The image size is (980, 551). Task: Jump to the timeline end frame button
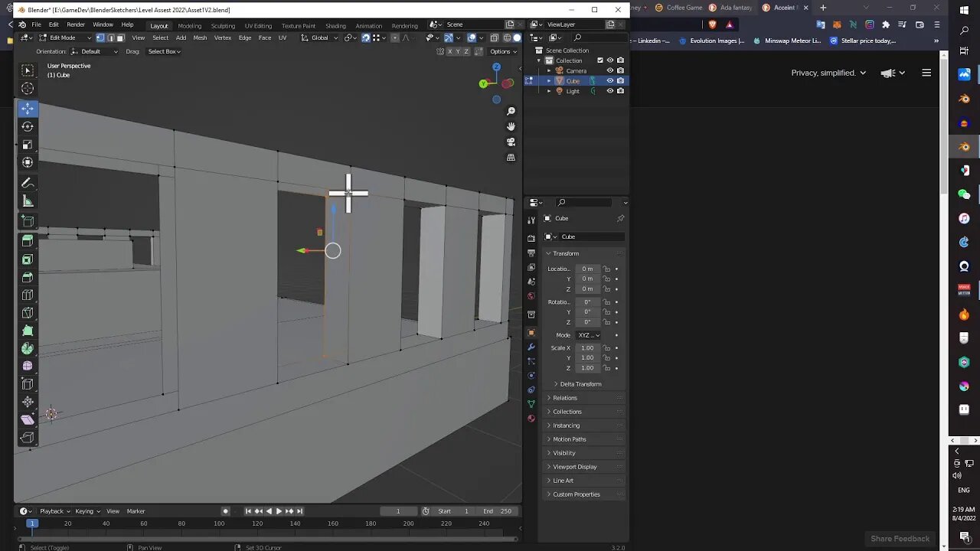point(299,511)
